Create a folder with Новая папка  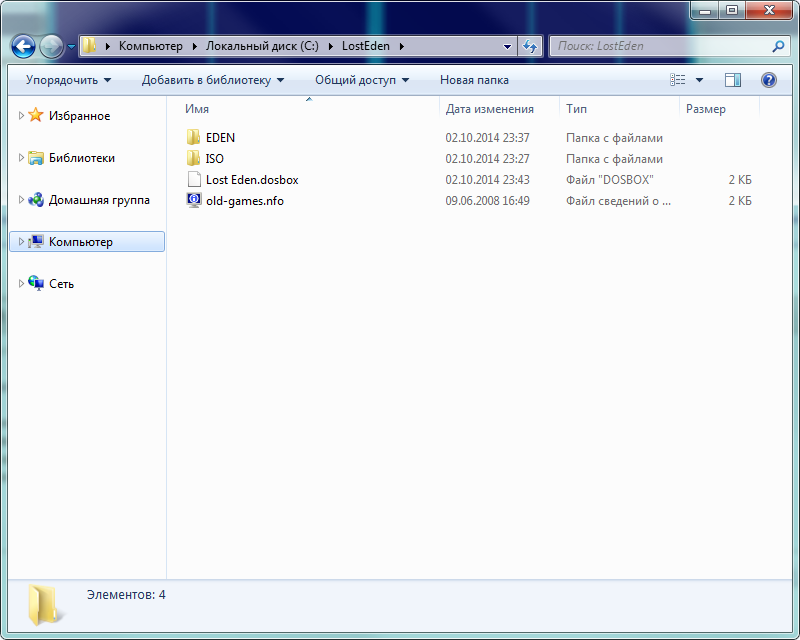[474, 80]
